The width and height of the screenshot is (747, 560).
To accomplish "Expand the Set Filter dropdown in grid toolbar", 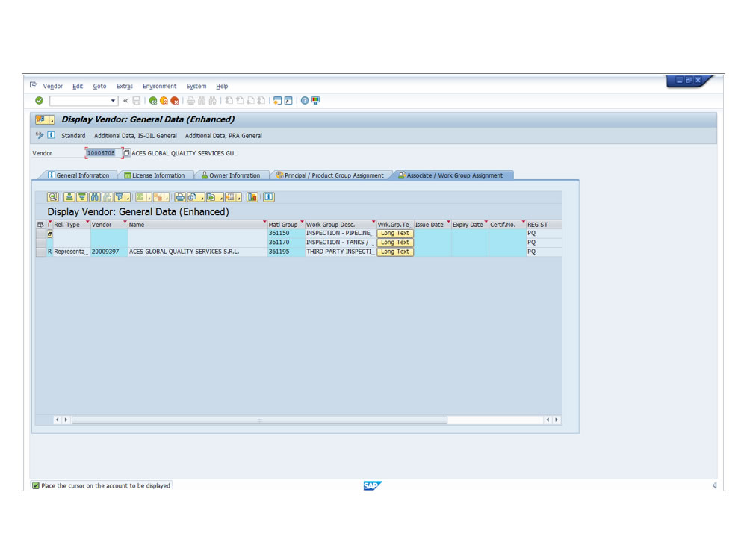I will [x=128, y=198].
